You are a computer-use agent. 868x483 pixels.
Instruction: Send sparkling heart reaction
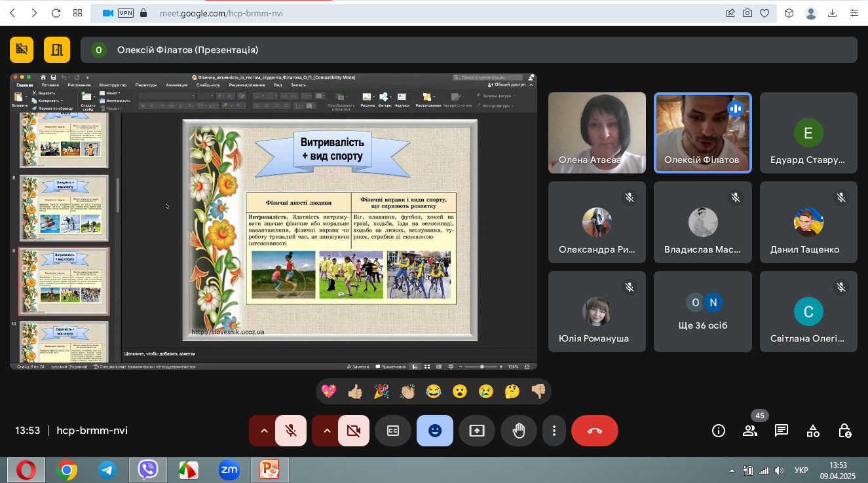pyautogui.click(x=329, y=391)
